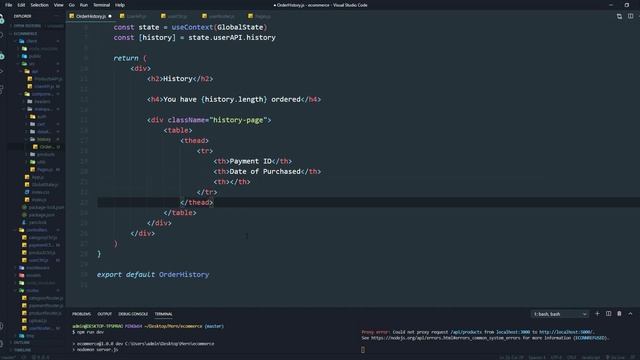Open ProductsAPI.js file in explorer
Screen dimensions: 640x360
tap(45, 79)
